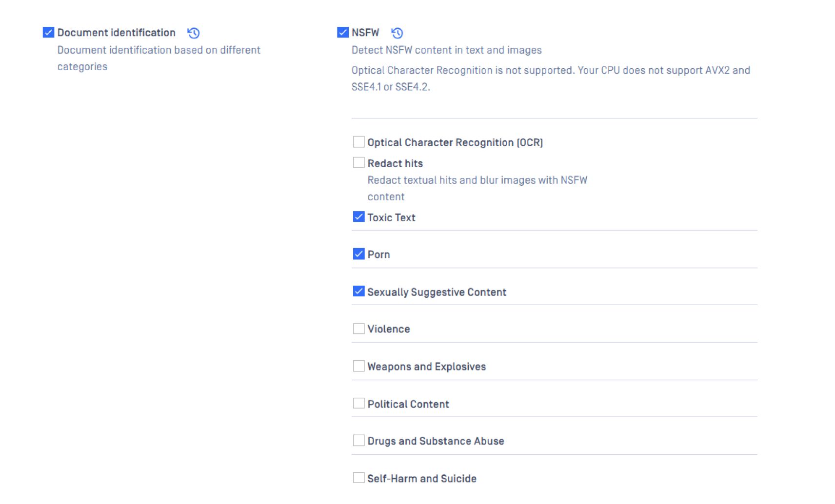Click the reset history icon beside NSFW
This screenshot has width=835, height=504.
point(397,33)
